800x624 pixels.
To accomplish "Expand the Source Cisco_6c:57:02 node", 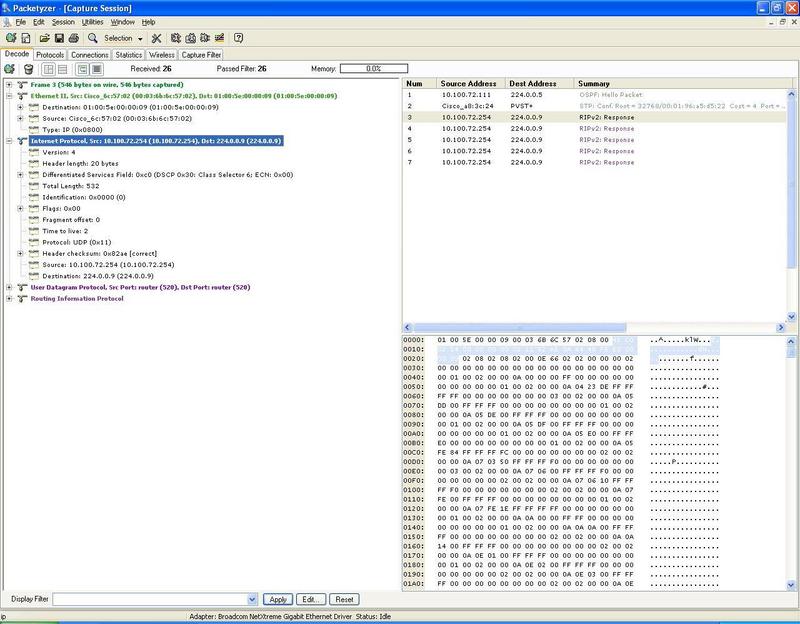I will 20,118.
